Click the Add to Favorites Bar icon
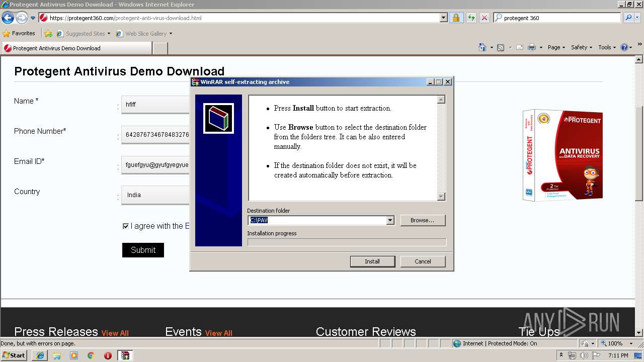The image size is (644, 362). pyautogui.click(x=48, y=34)
